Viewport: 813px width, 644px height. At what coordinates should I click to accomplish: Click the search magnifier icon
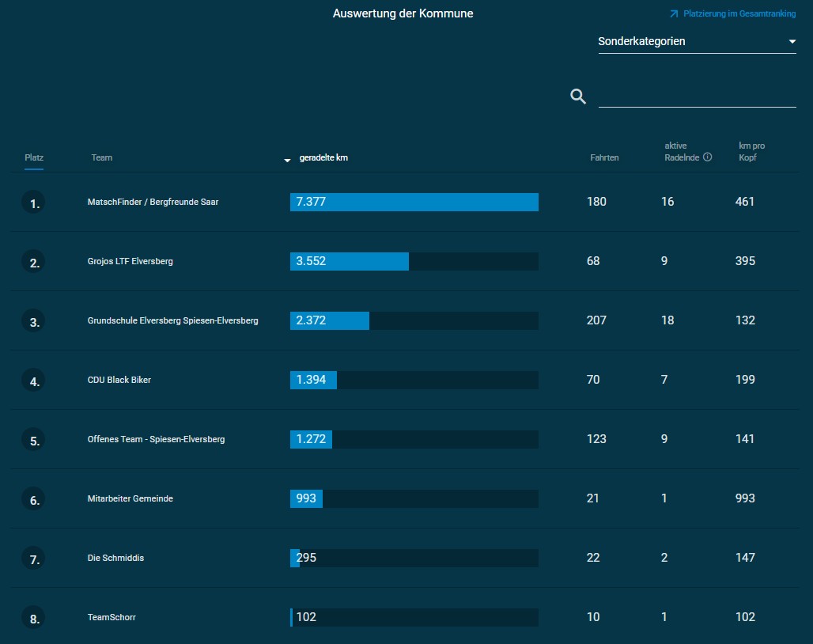tap(578, 97)
